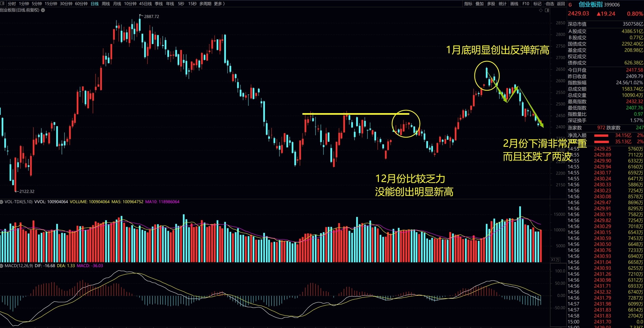The width and height of the screenshot is (644, 328).
Task: Click the 返回 back button
Action: pos(561,4)
